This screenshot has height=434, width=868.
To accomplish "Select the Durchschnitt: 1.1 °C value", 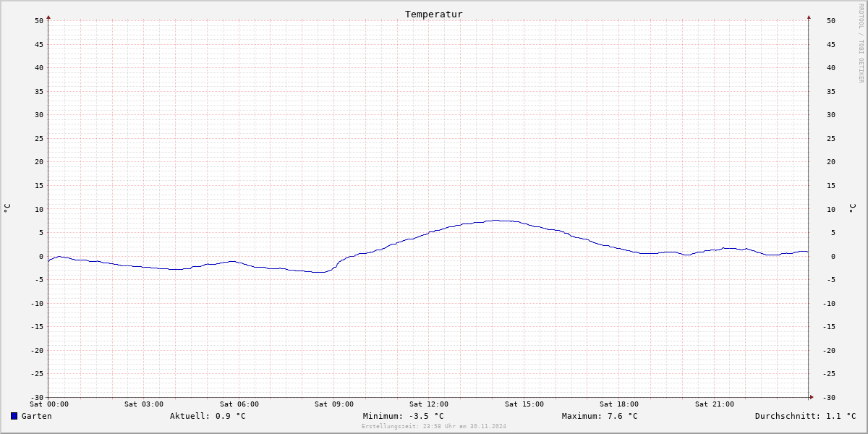I will coord(805,416).
